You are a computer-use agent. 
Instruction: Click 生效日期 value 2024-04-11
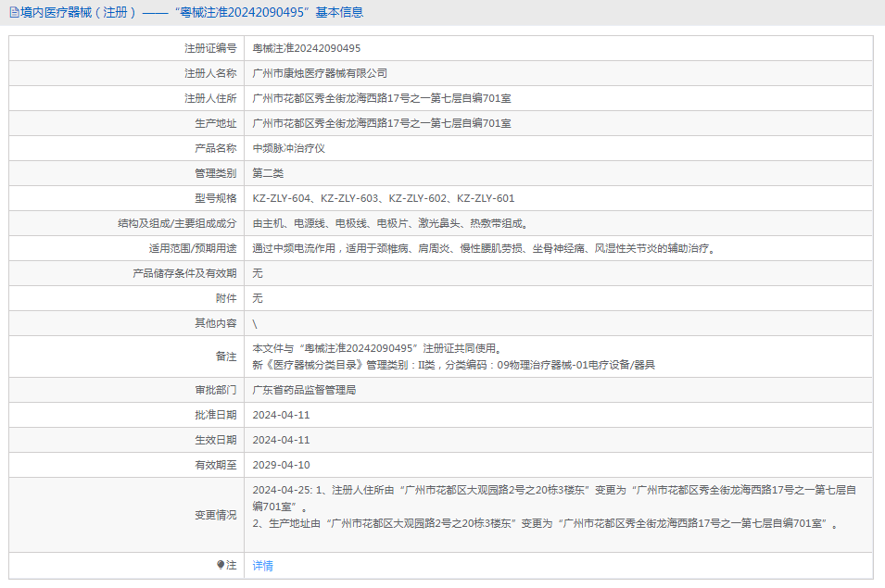tap(281, 440)
